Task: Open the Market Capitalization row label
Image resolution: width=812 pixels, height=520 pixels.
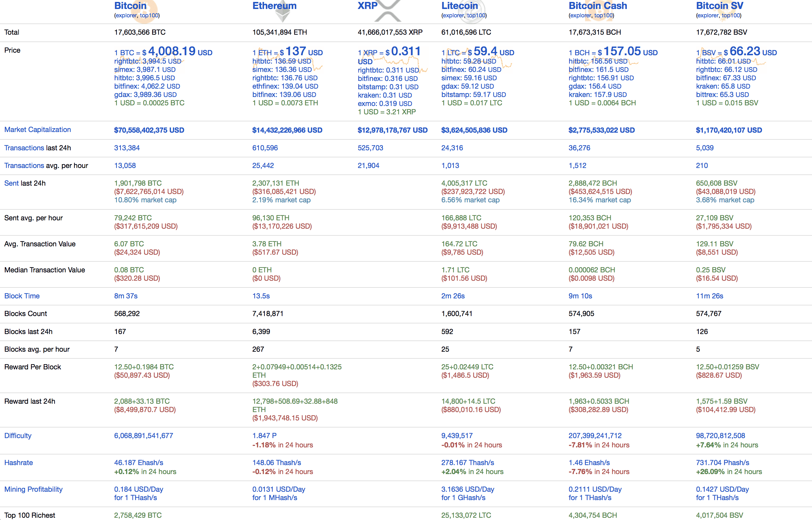Action: point(38,130)
